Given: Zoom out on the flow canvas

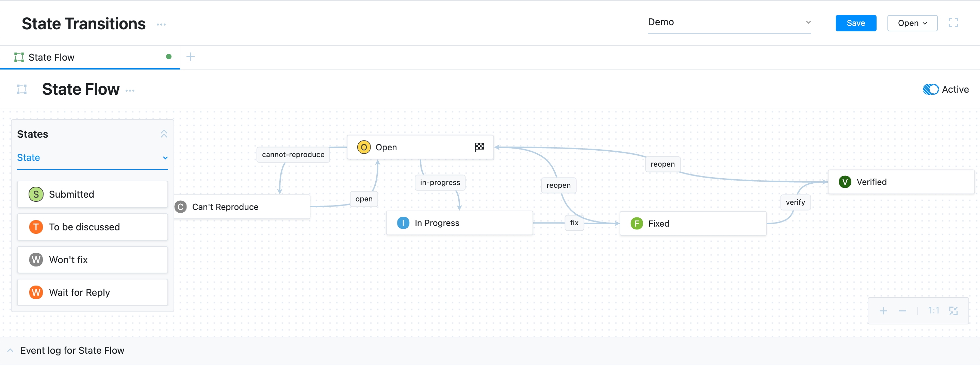Looking at the screenshot, I should (902, 311).
